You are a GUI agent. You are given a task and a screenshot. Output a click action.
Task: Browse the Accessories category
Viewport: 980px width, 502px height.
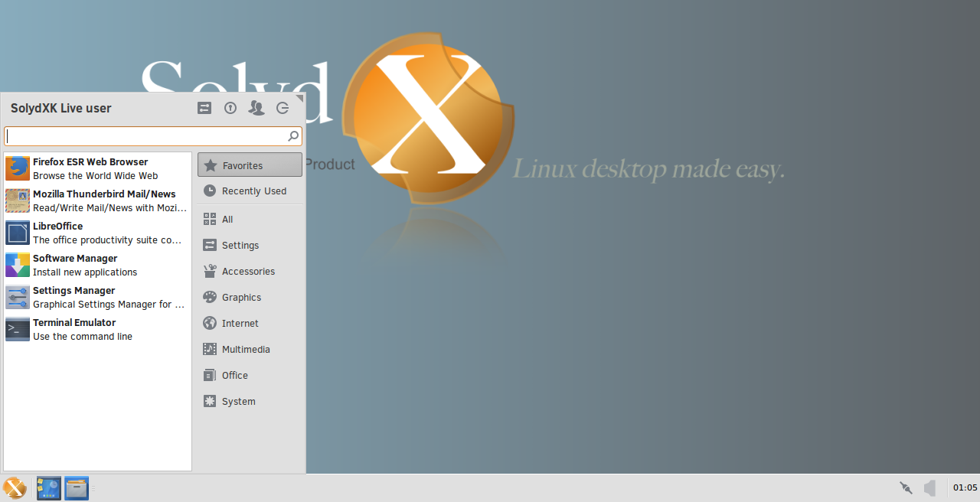coord(250,271)
